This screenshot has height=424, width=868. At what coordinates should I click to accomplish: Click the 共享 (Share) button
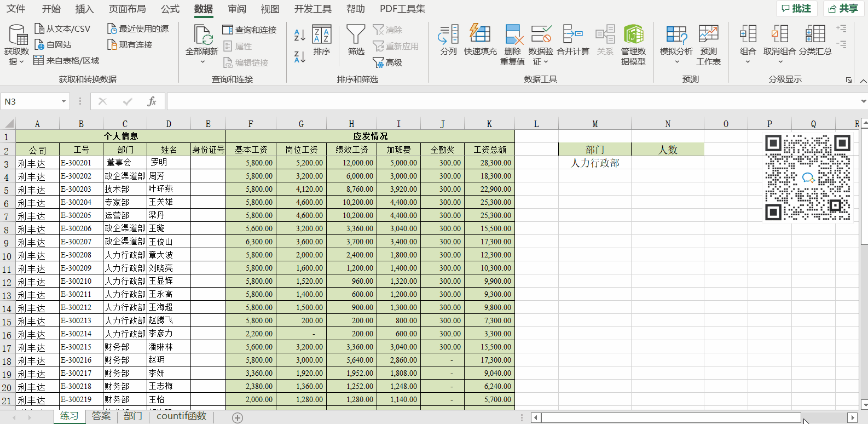[x=843, y=9]
